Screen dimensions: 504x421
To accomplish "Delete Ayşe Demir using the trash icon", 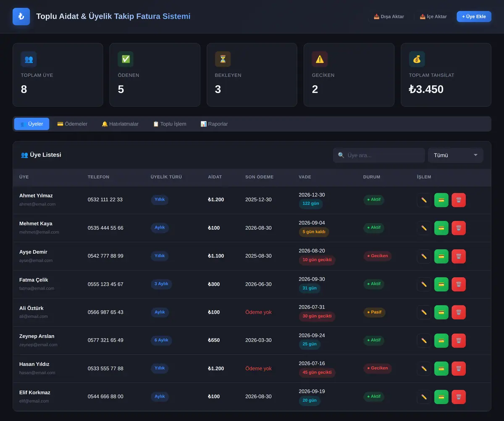I will (x=459, y=256).
